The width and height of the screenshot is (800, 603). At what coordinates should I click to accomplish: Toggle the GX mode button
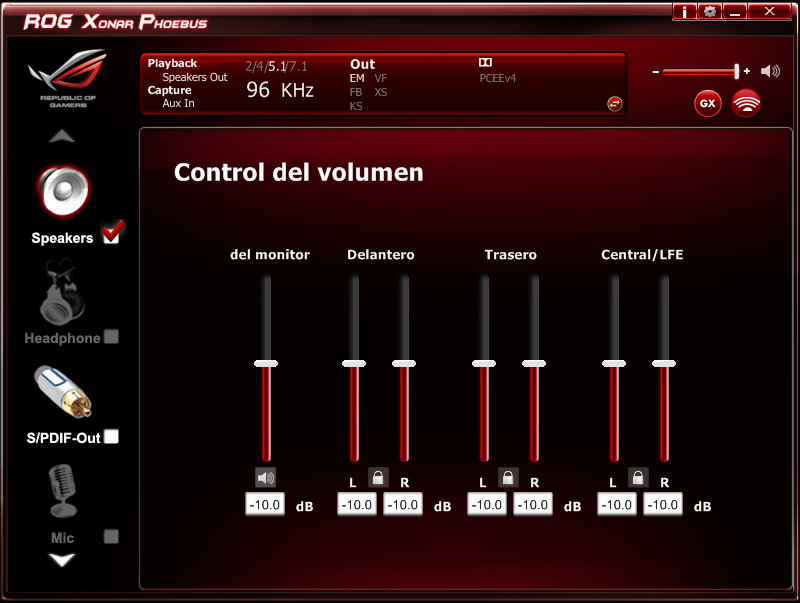(x=708, y=104)
